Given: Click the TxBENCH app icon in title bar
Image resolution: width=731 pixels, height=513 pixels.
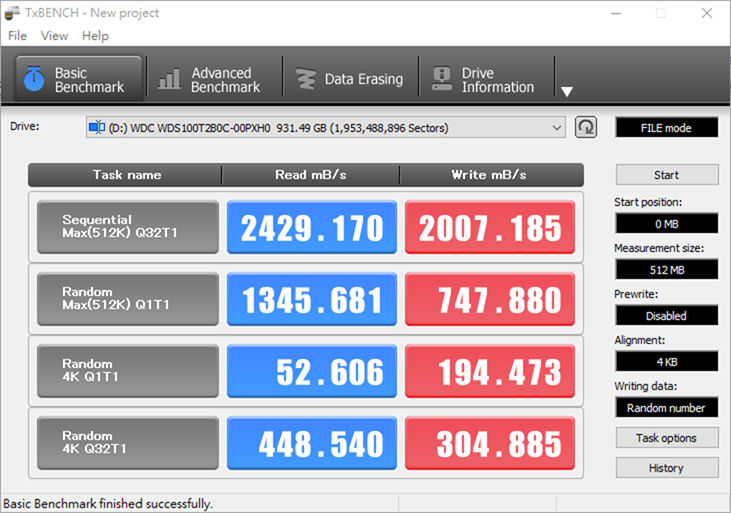Looking at the screenshot, I should pyautogui.click(x=12, y=13).
